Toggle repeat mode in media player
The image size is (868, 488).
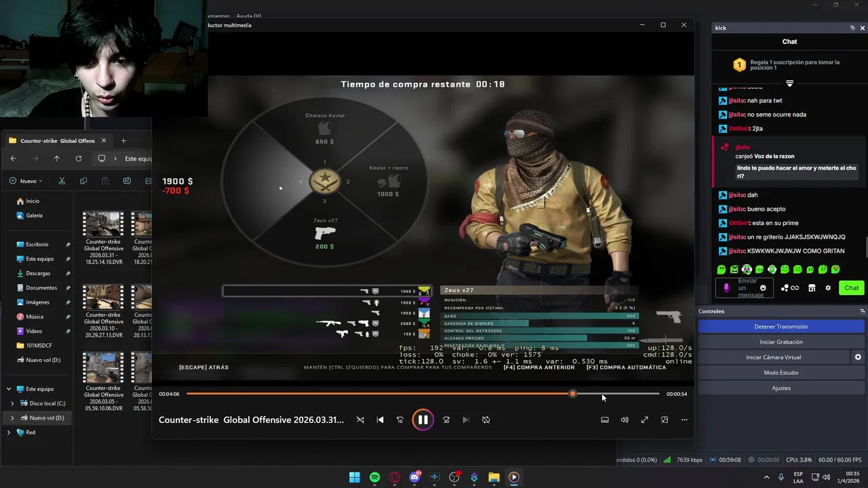pyautogui.click(x=486, y=420)
